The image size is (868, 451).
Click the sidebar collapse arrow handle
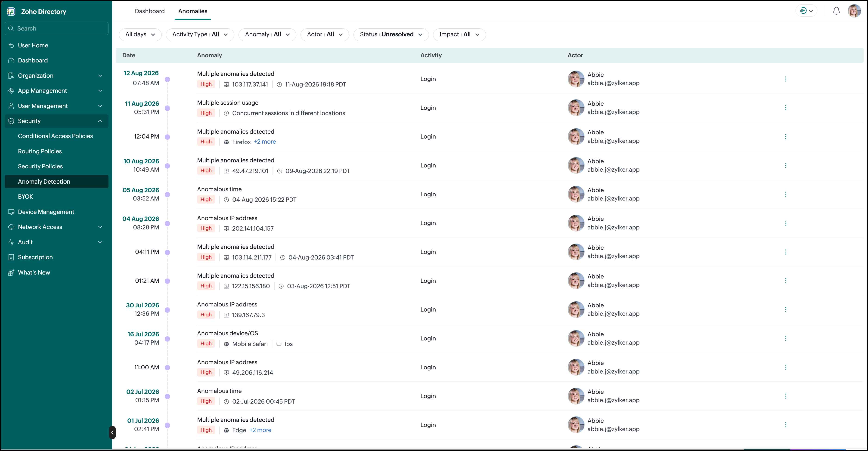[112, 432]
